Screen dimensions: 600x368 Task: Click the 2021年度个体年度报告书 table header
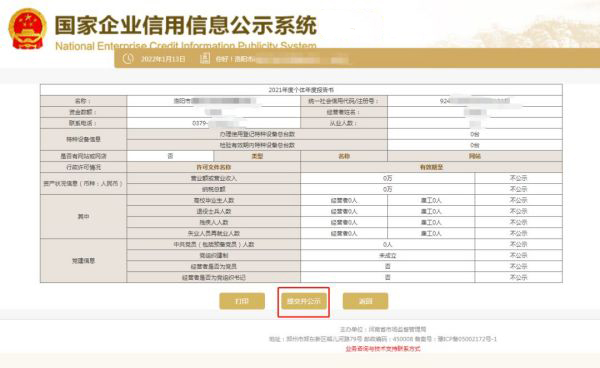click(x=301, y=90)
